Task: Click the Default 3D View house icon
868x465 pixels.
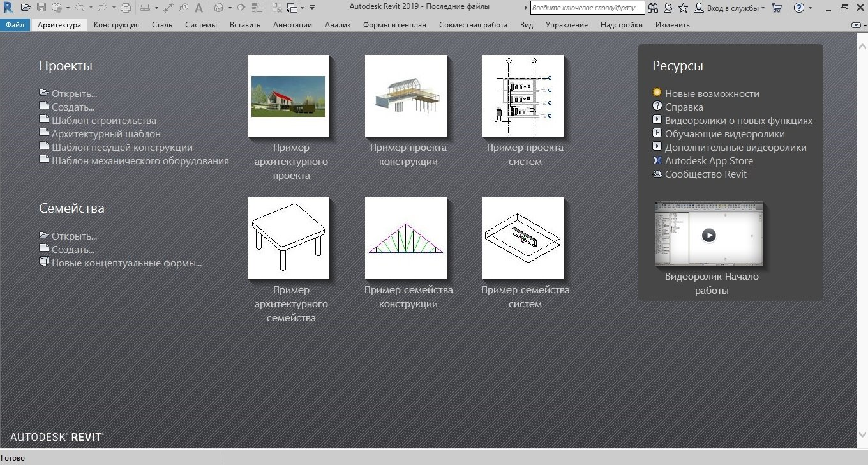Action: pos(219,8)
